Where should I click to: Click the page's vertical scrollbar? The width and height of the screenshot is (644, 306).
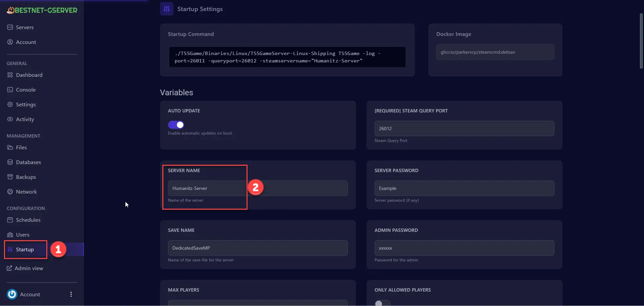click(641, 41)
